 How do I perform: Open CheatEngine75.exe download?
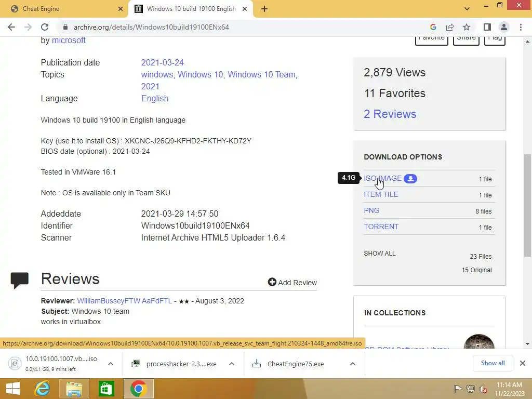pyautogui.click(x=289, y=364)
